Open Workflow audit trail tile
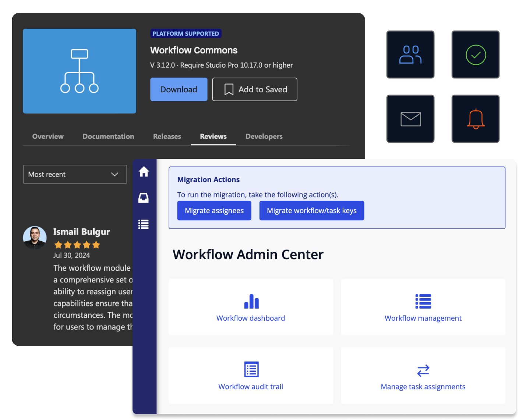Viewport: 519px width, 420px height. [x=251, y=376]
